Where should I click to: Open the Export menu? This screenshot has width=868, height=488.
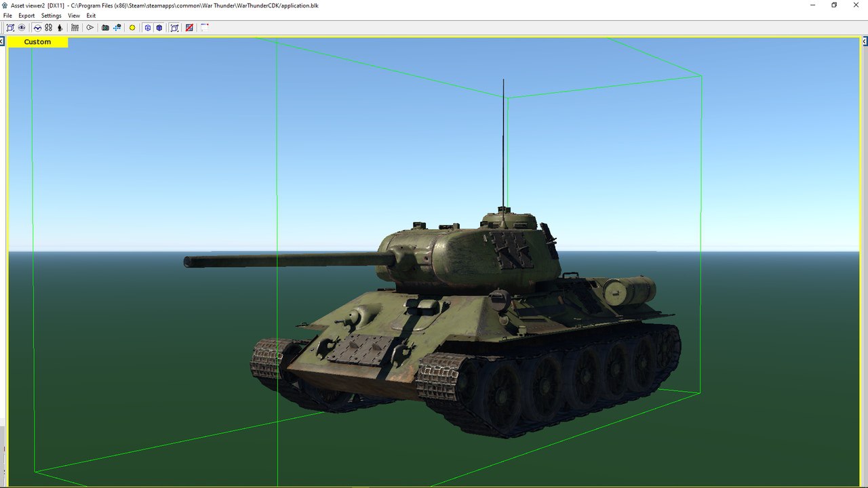(x=26, y=16)
